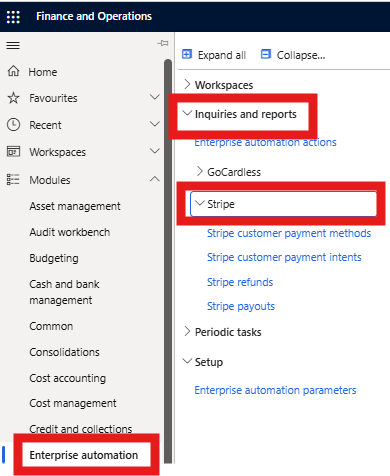
Task: Click the Workspaces sidebar icon
Action: tap(13, 152)
